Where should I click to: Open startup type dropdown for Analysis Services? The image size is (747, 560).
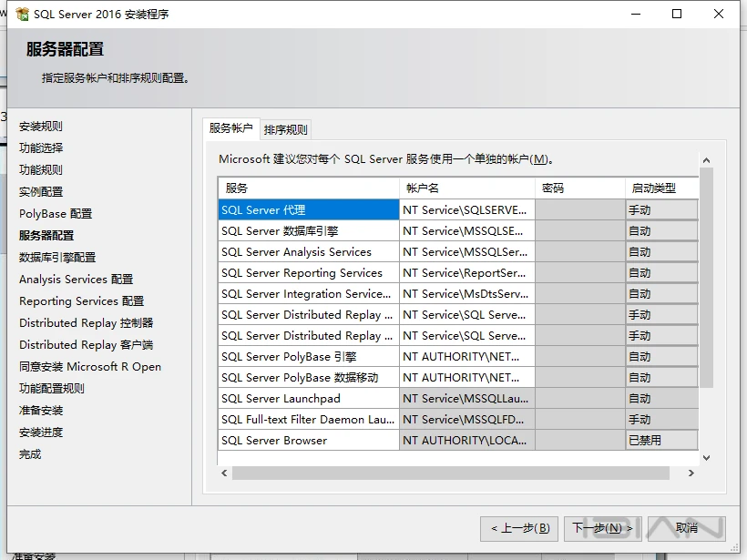coord(661,252)
